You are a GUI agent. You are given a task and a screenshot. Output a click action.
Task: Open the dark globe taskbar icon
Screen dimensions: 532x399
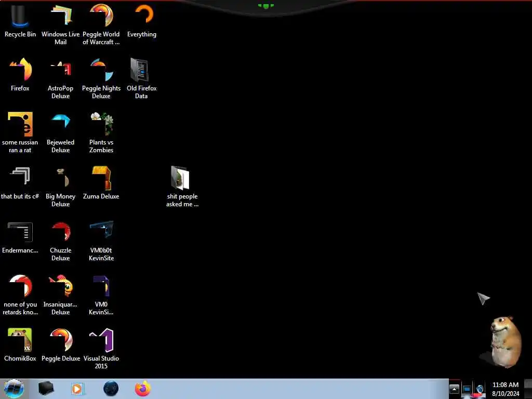tap(111, 389)
